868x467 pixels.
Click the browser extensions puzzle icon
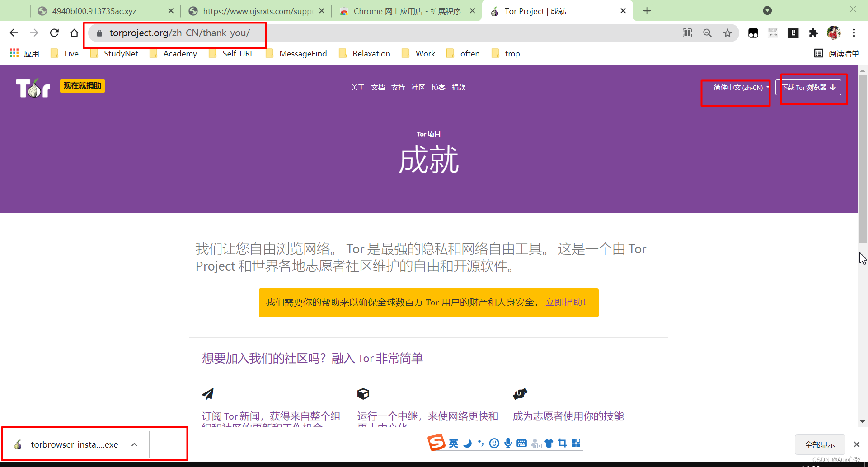pyautogui.click(x=813, y=33)
